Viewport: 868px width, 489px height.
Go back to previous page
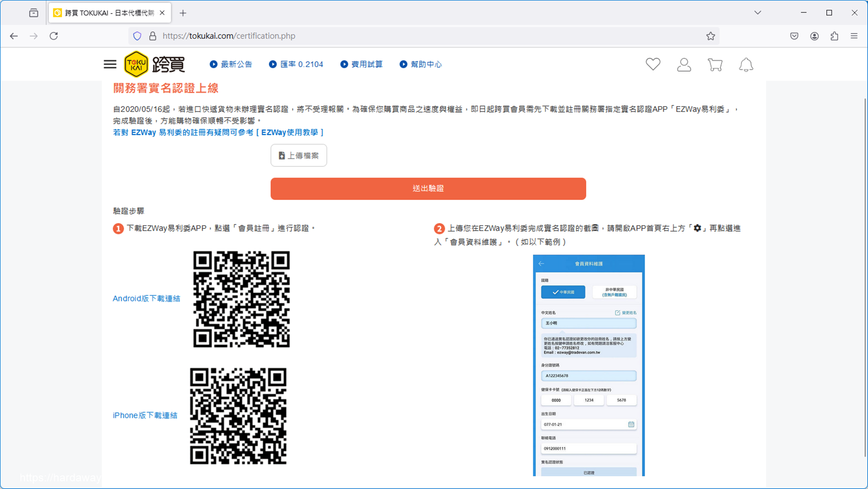tap(14, 36)
